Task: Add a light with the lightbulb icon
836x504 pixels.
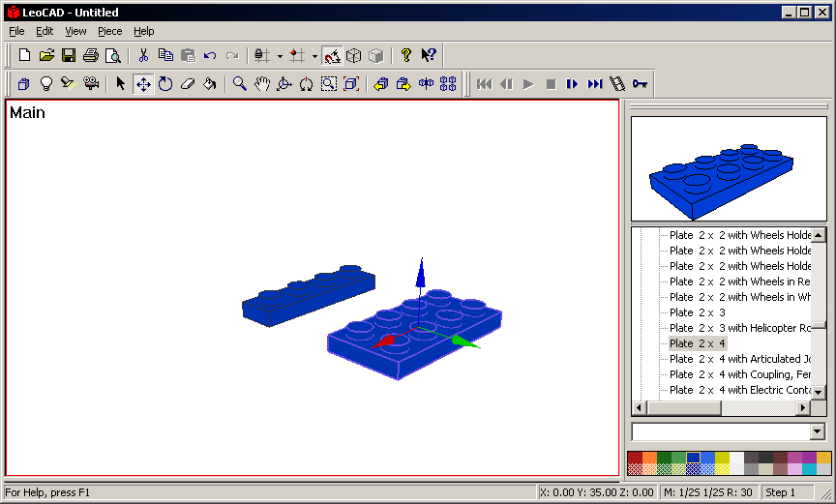Action: tap(45, 84)
